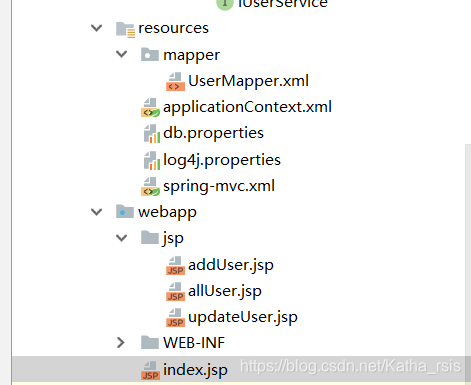The height and width of the screenshot is (385, 471).
Task: Click the allUser.jsp file icon
Action: click(x=175, y=291)
